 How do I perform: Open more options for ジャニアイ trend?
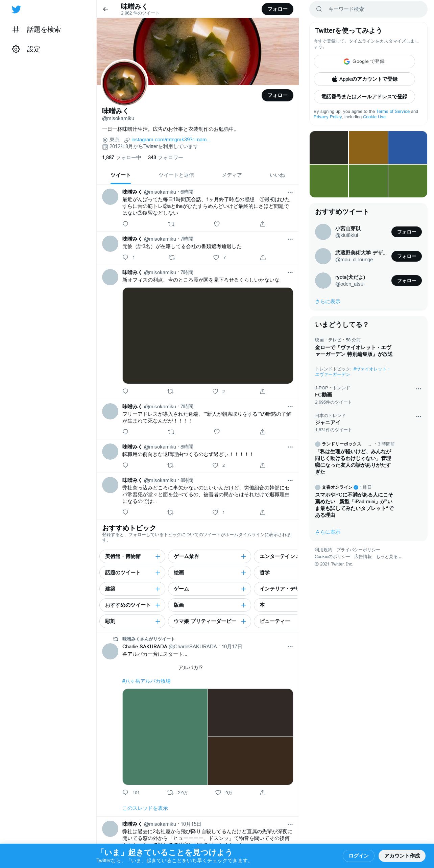(418, 416)
